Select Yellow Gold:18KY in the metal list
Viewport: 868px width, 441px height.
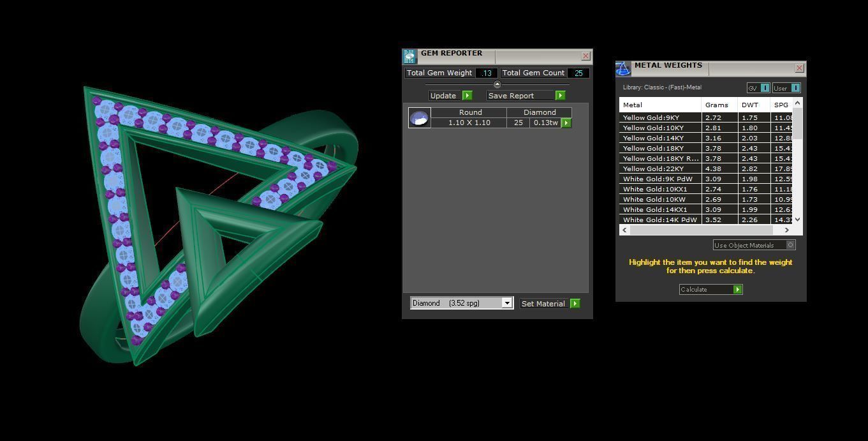tap(644, 148)
